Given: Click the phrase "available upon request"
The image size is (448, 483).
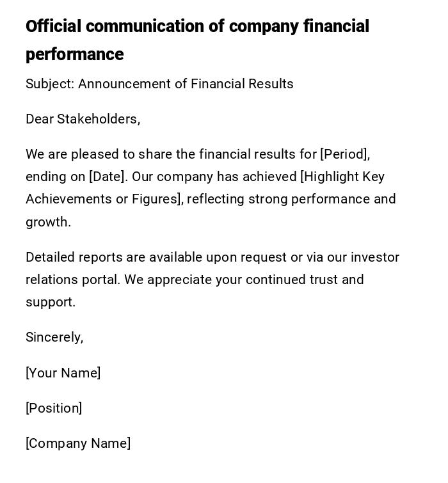Looking at the screenshot, I should [x=218, y=257].
